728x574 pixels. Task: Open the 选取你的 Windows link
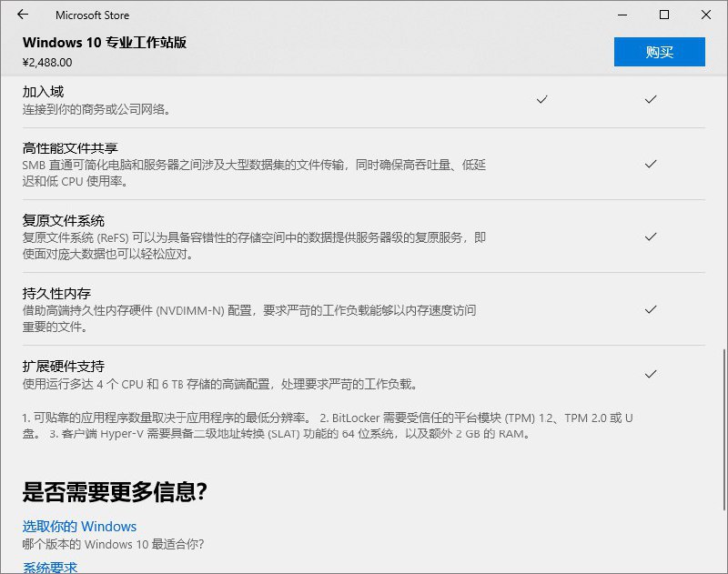click(79, 526)
